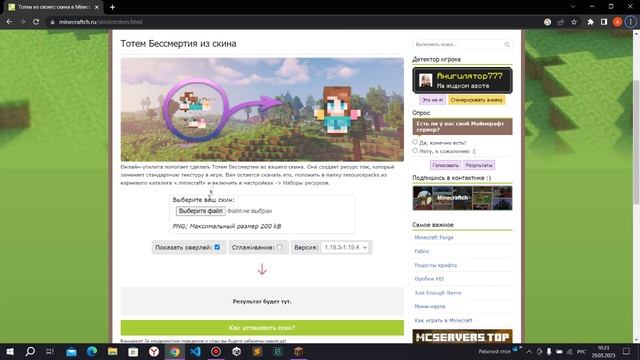This screenshot has width=640, height=360.
Task: Click the Голосовать vote button
Action: coord(445,165)
